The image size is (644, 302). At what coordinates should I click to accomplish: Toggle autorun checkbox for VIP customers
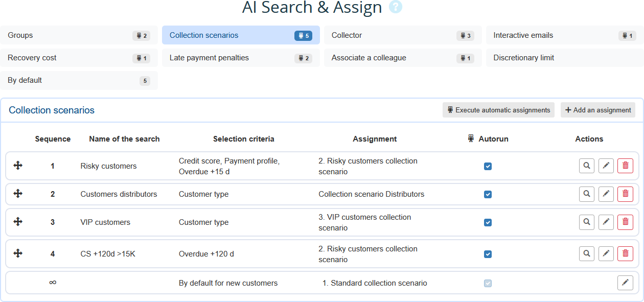tap(488, 222)
